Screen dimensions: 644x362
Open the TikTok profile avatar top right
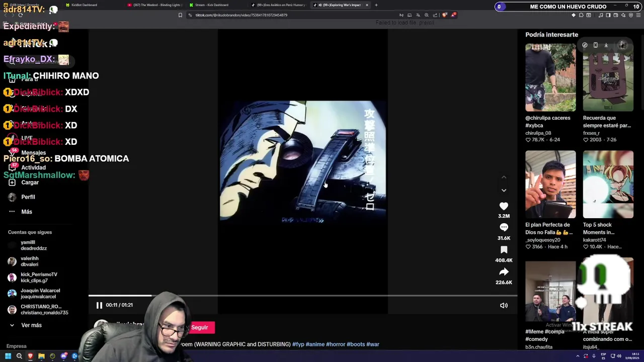pos(622,45)
